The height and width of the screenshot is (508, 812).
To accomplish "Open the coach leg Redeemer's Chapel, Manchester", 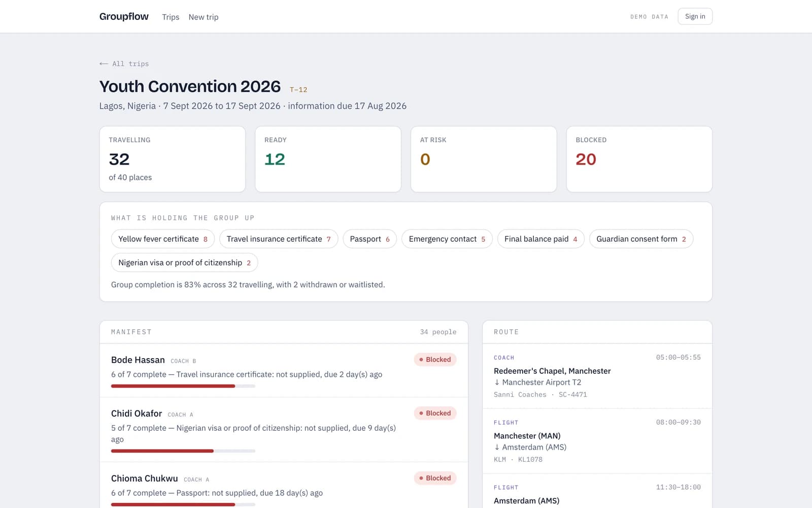I will pyautogui.click(x=597, y=376).
